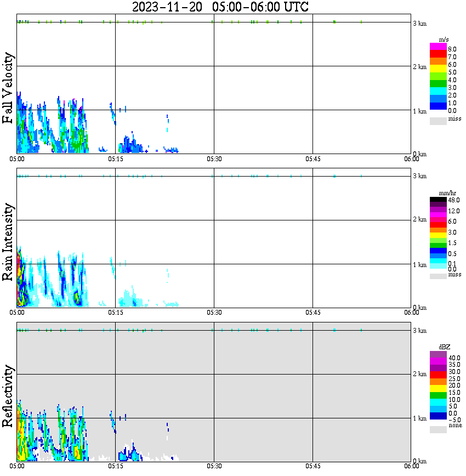Viewport: 466px width, 476px height.
Task: Click '0.5' in the Rain Intensity legend
Action: point(452,253)
